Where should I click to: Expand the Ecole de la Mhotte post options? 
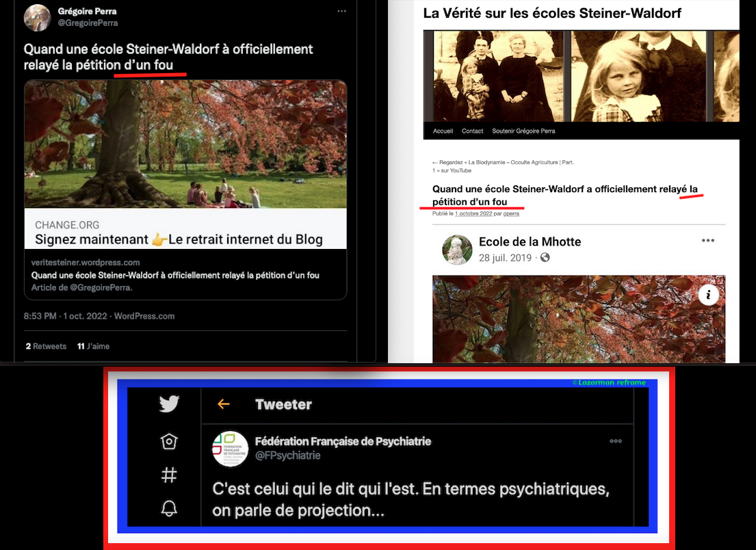(x=708, y=241)
